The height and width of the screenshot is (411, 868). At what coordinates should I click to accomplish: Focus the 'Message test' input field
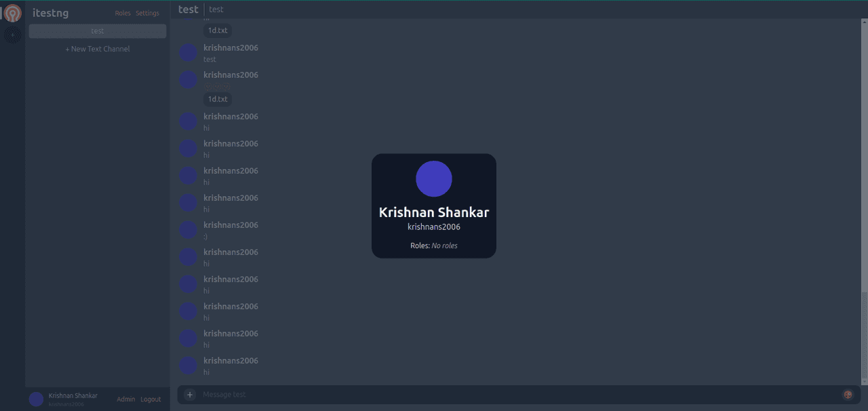(x=515, y=395)
